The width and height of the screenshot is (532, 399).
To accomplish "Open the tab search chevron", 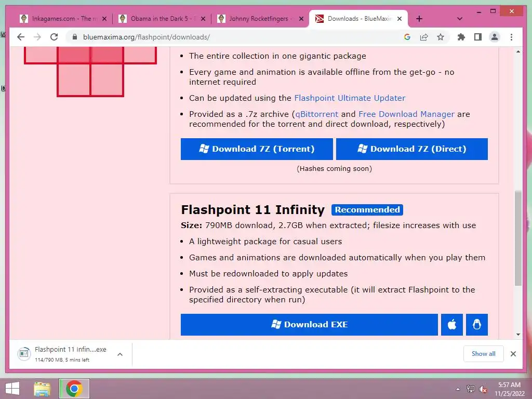I will tap(460, 19).
